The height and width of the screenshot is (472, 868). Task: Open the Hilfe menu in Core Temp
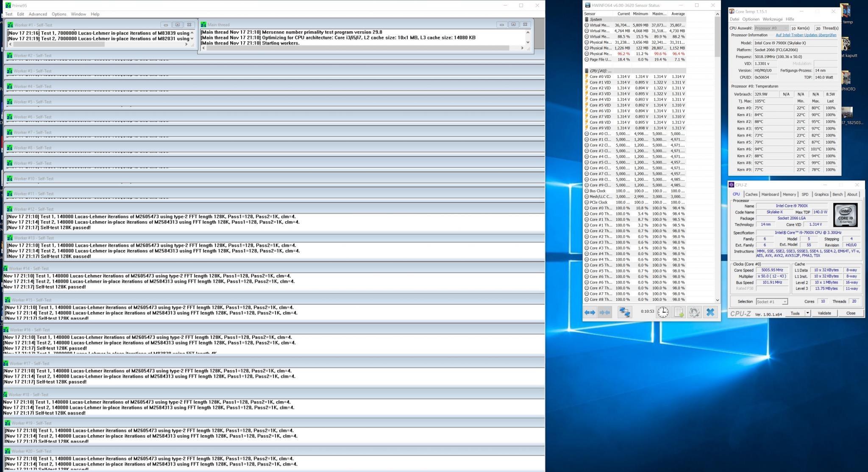point(790,19)
